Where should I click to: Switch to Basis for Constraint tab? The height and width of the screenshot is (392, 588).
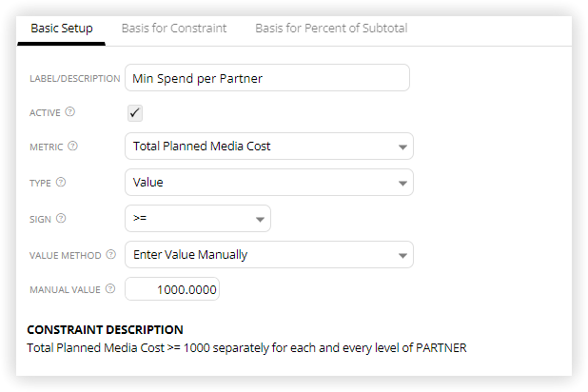[174, 29]
